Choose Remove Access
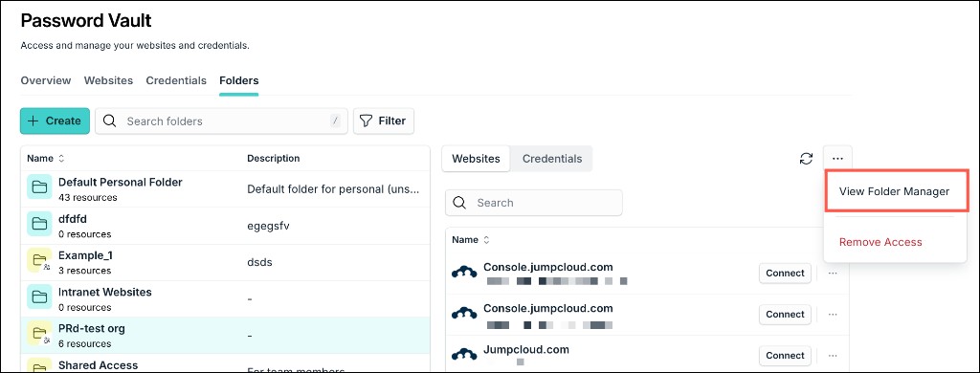This screenshot has height=373, width=980. pos(880,242)
